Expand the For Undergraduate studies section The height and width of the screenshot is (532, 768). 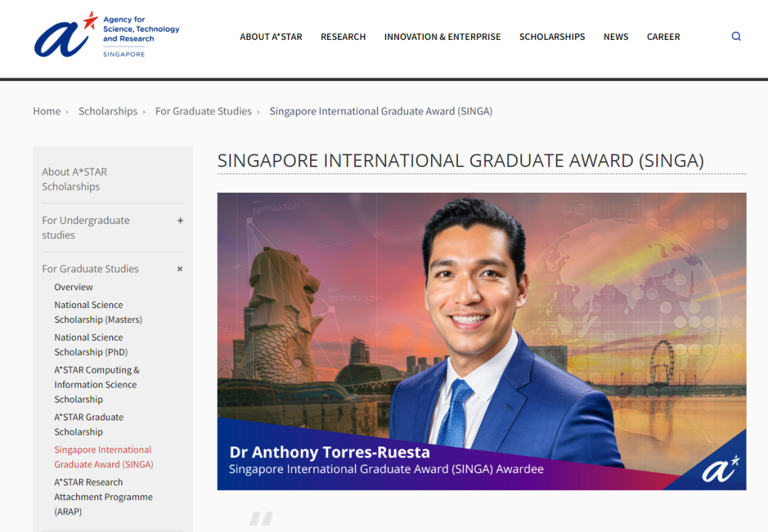180,220
